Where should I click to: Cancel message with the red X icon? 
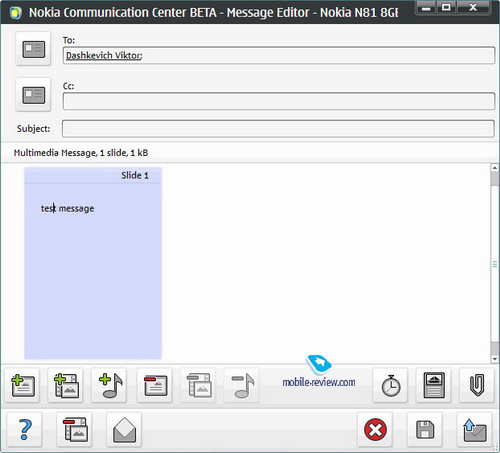click(375, 430)
